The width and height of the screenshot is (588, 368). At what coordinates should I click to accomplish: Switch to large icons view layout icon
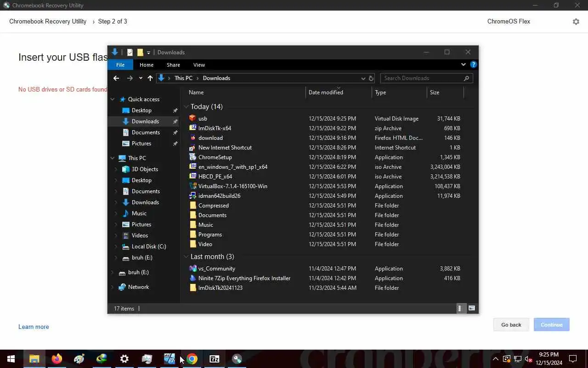tap(471, 308)
